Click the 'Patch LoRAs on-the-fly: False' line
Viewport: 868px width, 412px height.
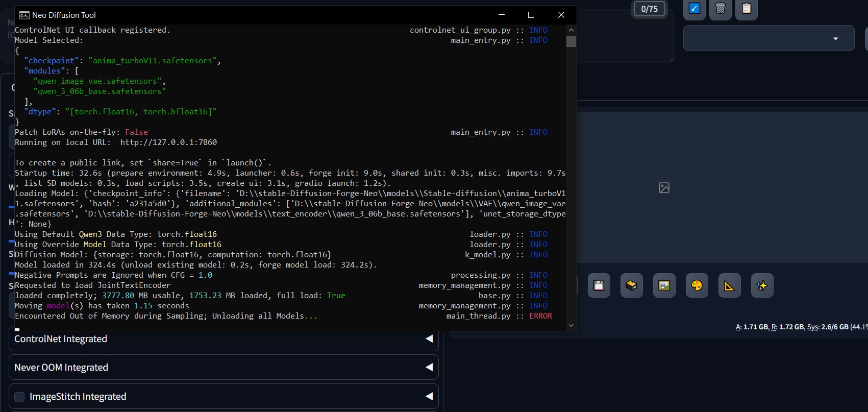pos(81,132)
